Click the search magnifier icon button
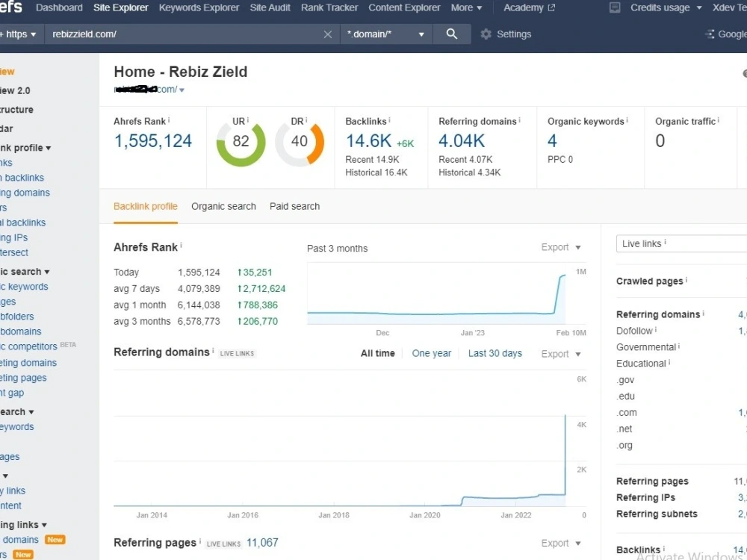Viewport: 747px width, 560px height. pos(452,34)
